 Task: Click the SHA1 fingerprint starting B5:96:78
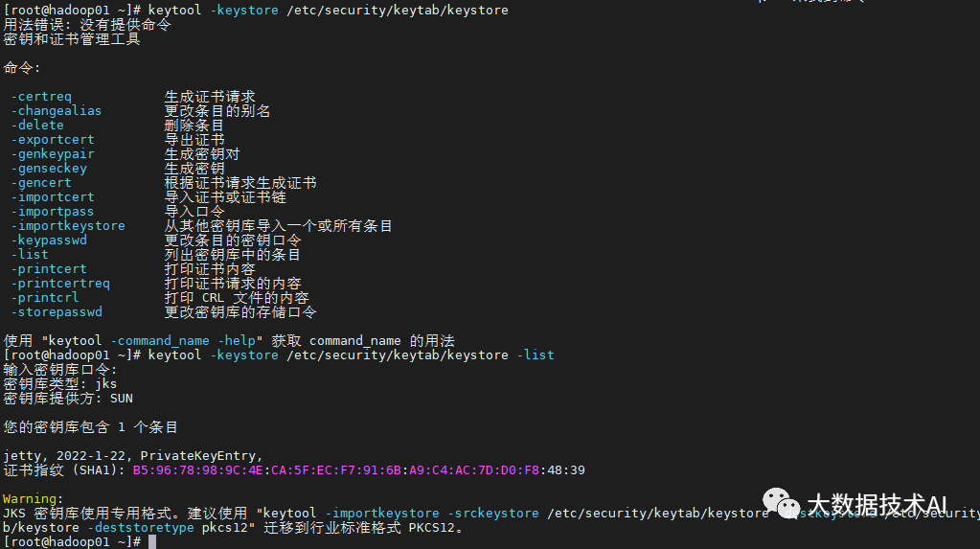pyautogui.click(x=358, y=470)
